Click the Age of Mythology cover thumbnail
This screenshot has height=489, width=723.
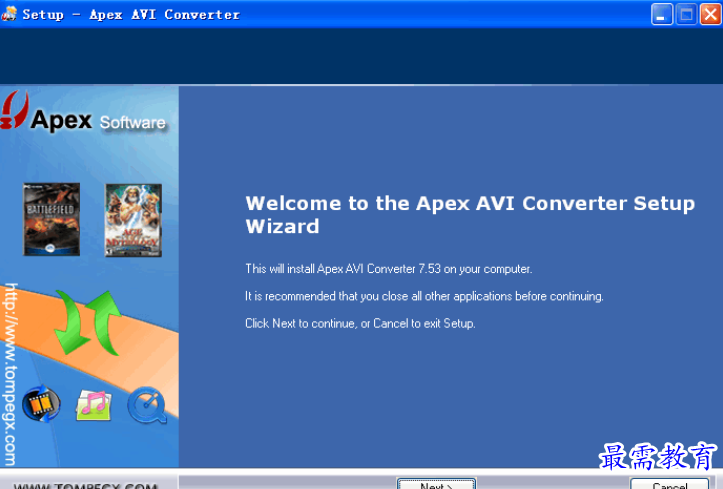133,220
